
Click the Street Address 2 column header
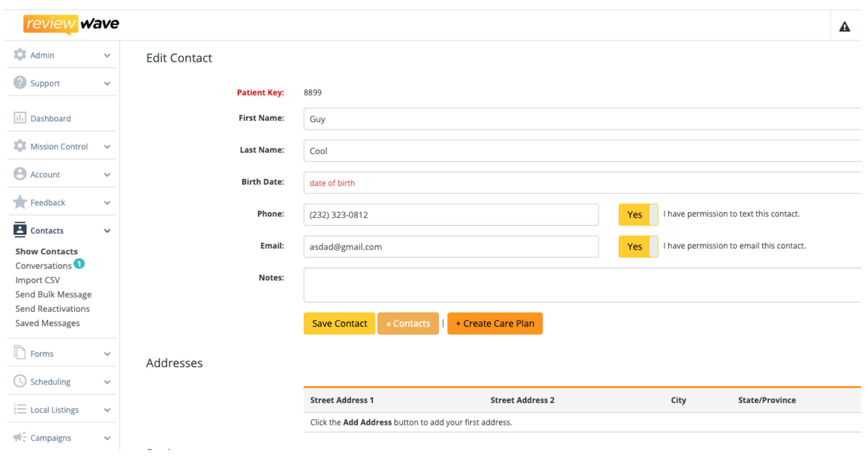[x=522, y=400]
